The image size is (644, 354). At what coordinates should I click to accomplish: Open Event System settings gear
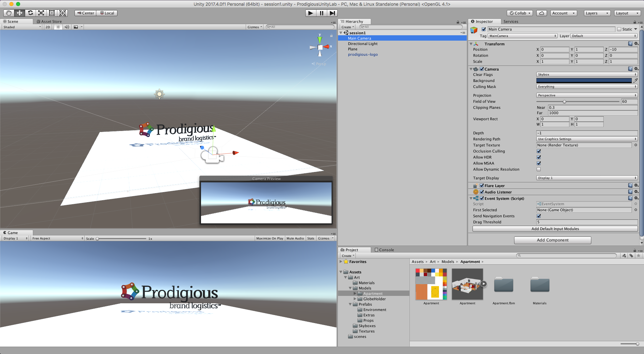tap(636, 198)
